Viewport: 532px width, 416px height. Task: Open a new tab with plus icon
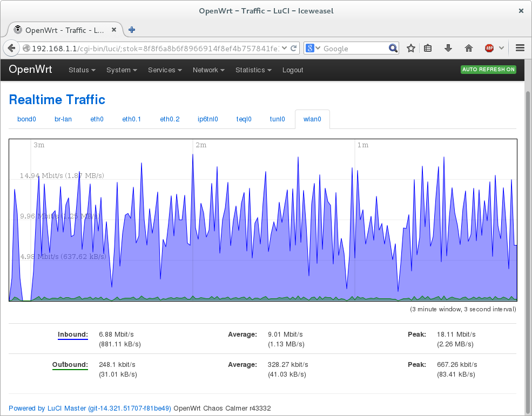pyautogui.click(x=132, y=30)
